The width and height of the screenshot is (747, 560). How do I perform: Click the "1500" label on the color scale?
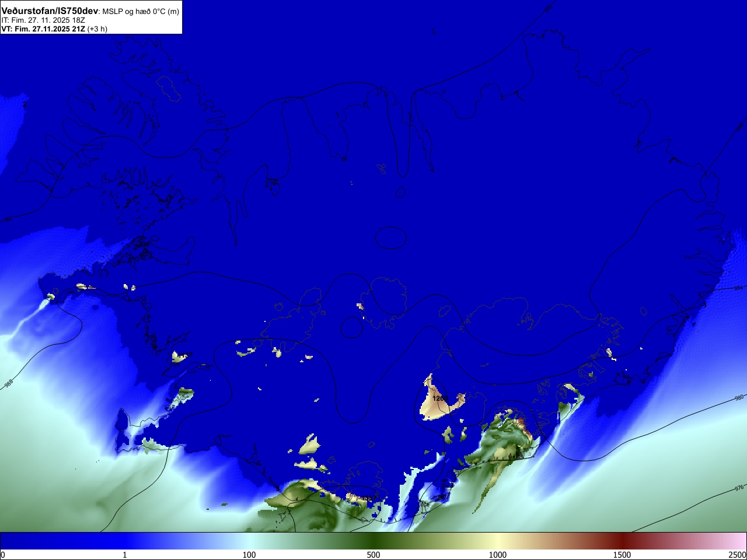(x=622, y=555)
